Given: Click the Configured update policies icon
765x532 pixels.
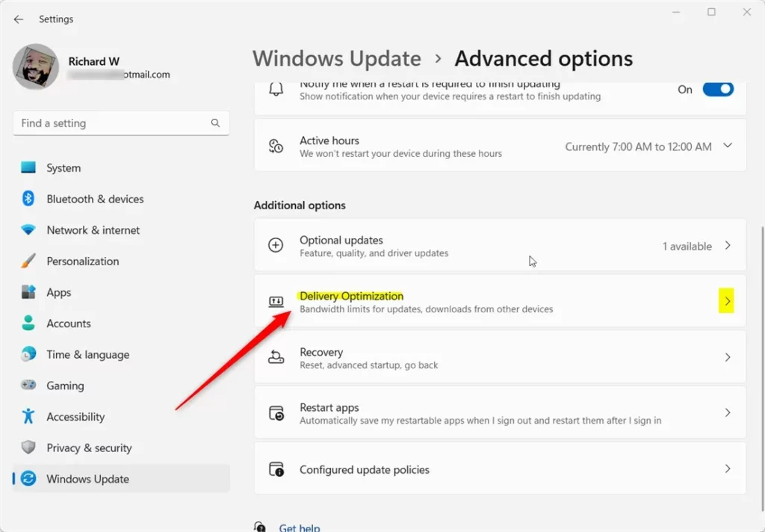Looking at the screenshot, I should (x=276, y=469).
